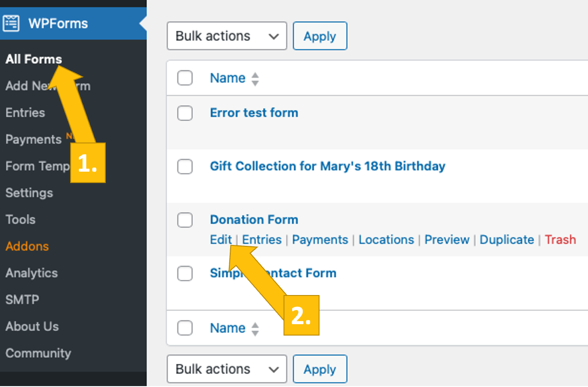Open the Addons sidebar item
The width and height of the screenshot is (588, 387).
pyautogui.click(x=27, y=246)
